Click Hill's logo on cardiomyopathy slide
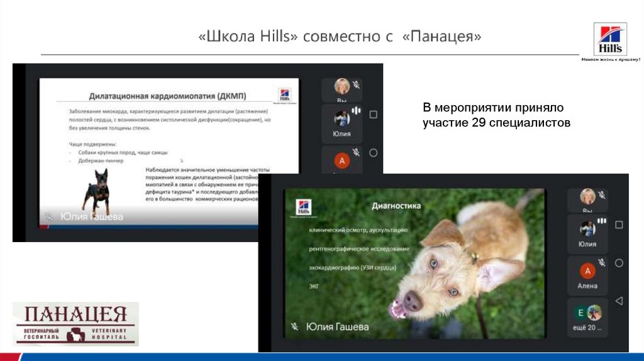This screenshot has width=644, height=361. point(285,95)
